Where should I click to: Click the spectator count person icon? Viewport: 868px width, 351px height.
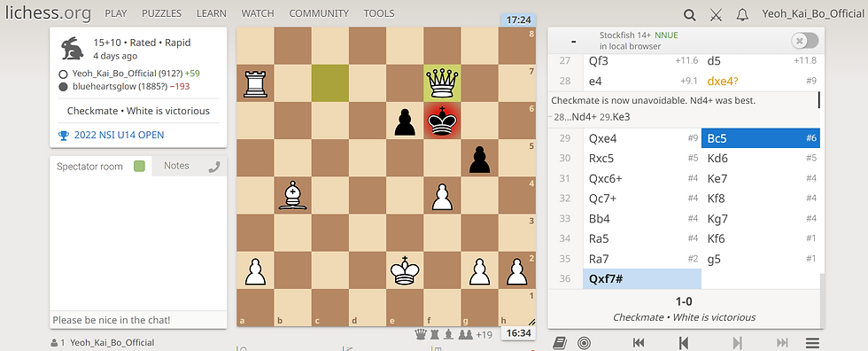tap(54, 343)
